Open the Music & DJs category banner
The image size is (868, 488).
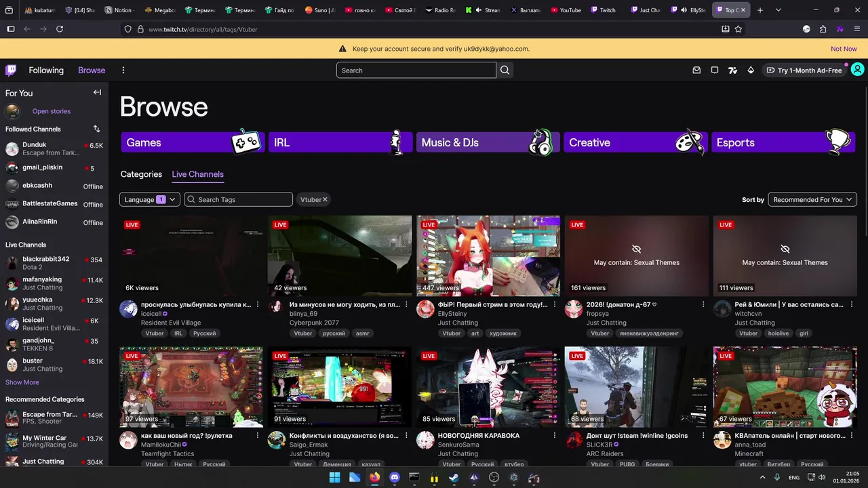(x=488, y=142)
